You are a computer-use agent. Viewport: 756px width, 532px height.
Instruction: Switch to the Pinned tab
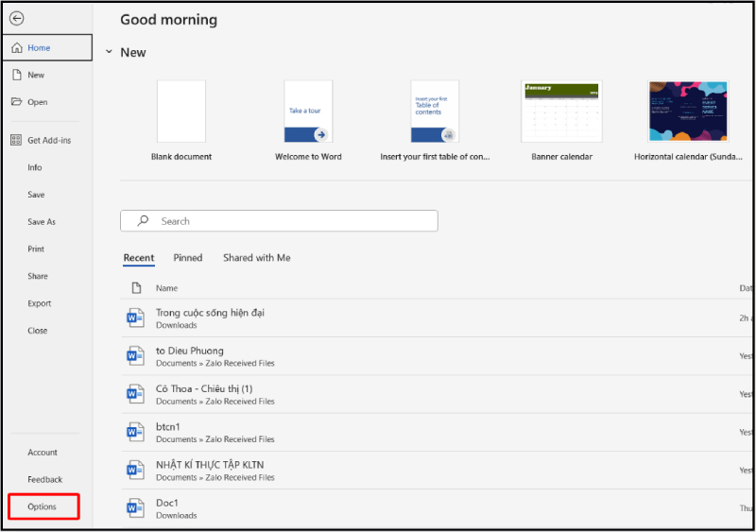click(x=188, y=258)
